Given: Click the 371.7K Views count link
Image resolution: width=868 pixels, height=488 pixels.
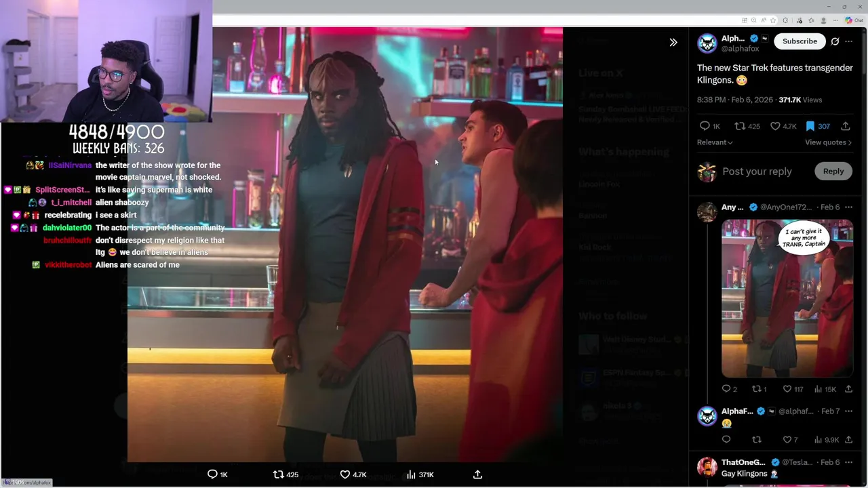Looking at the screenshot, I should tap(800, 100).
